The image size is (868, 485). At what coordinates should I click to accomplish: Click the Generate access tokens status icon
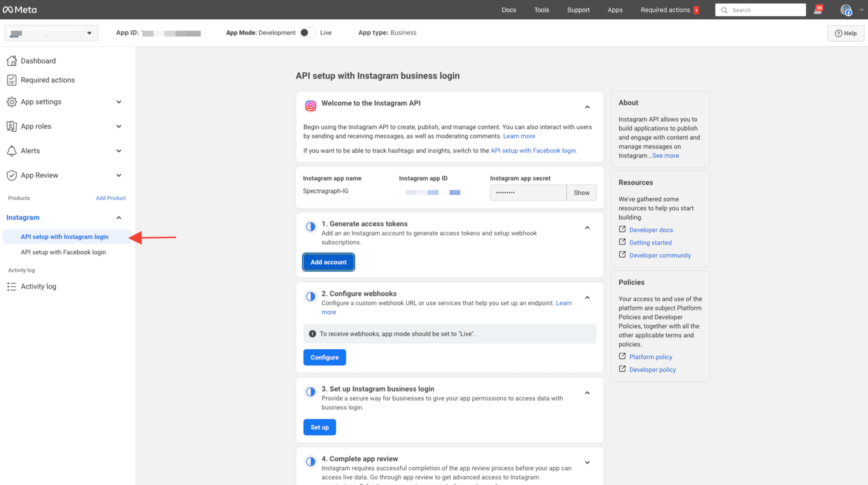311,226
